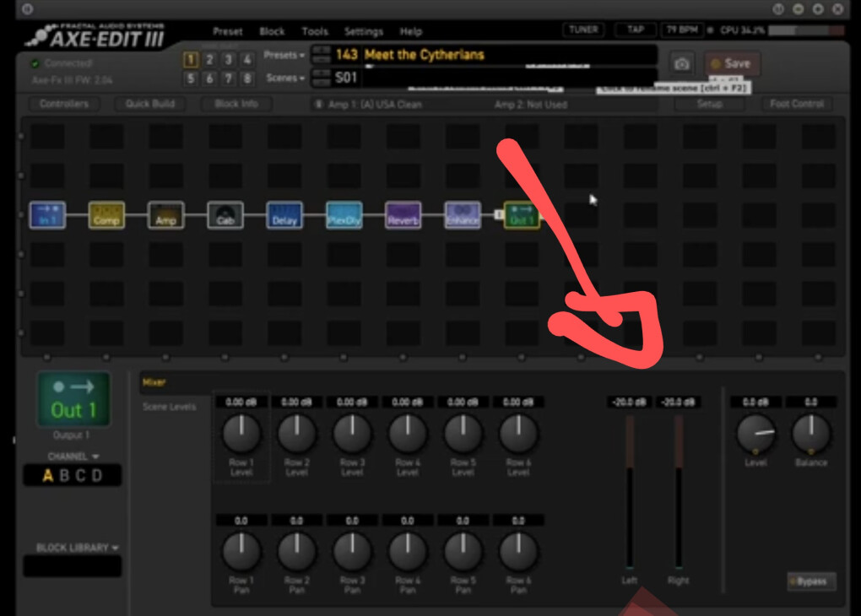Screen dimensions: 861x616
Task: Select the Delay block in grid
Action: (x=284, y=215)
